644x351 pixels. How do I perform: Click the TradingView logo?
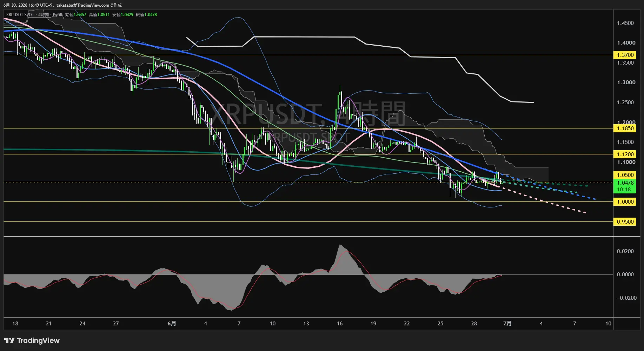32,340
